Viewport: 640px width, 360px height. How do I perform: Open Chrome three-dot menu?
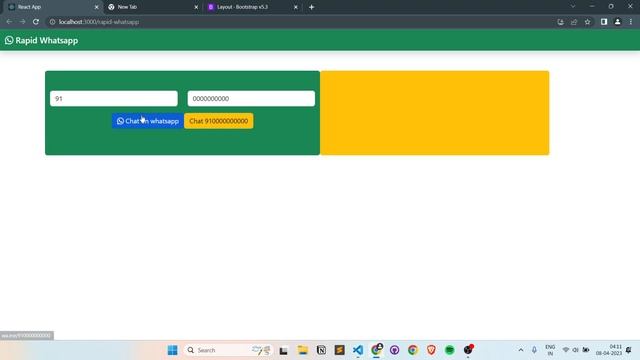(x=631, y=22)
